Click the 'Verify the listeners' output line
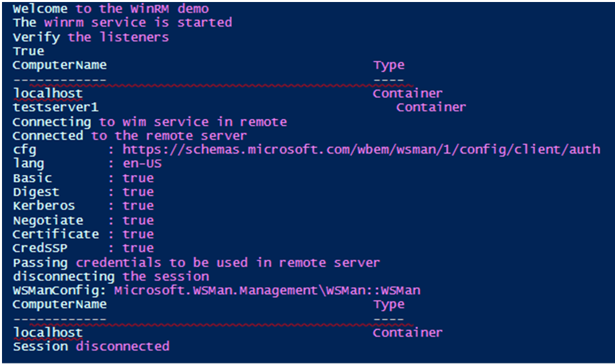615x364 pixels. click(x=91, y=37)
